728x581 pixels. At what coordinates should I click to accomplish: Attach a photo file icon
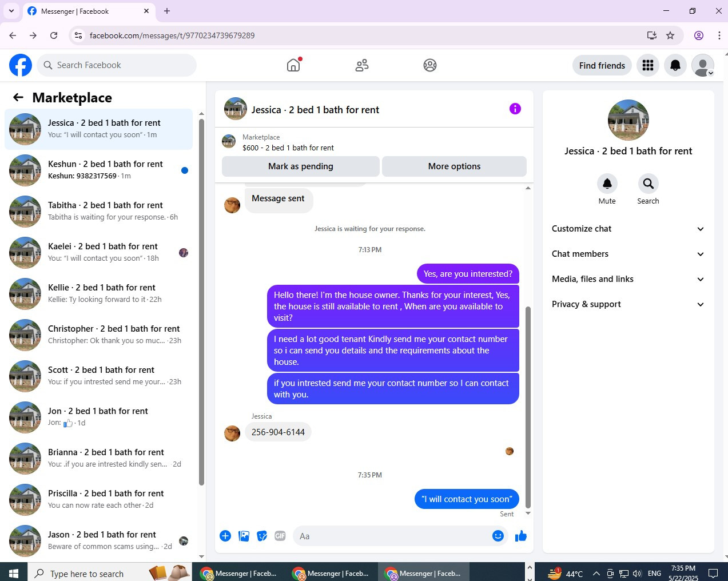coord(244,536)
